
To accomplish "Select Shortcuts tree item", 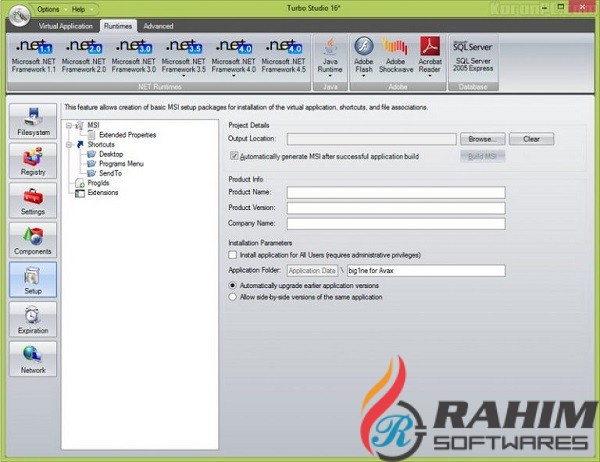I will pos(101,144).
